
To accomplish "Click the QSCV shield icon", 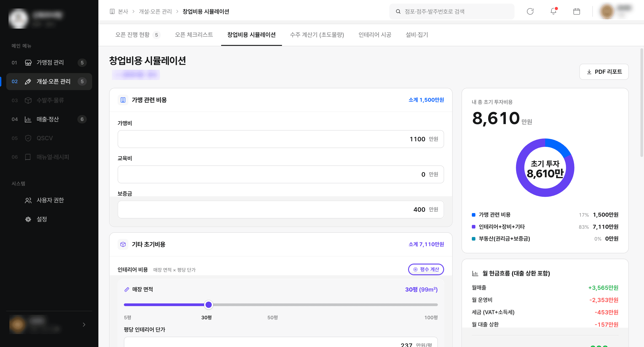I will [28, 138].
